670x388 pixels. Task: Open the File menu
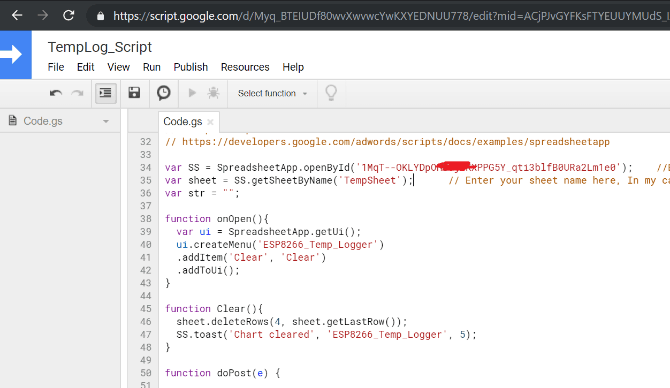coord(56,67)
